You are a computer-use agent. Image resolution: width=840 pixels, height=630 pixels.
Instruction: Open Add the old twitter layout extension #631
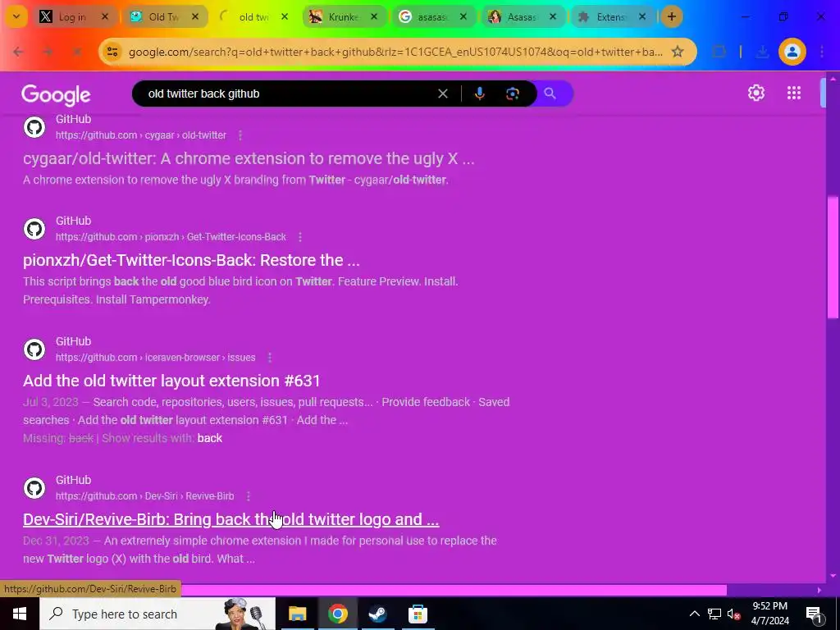pyautogui.click(x=171, y=381)
